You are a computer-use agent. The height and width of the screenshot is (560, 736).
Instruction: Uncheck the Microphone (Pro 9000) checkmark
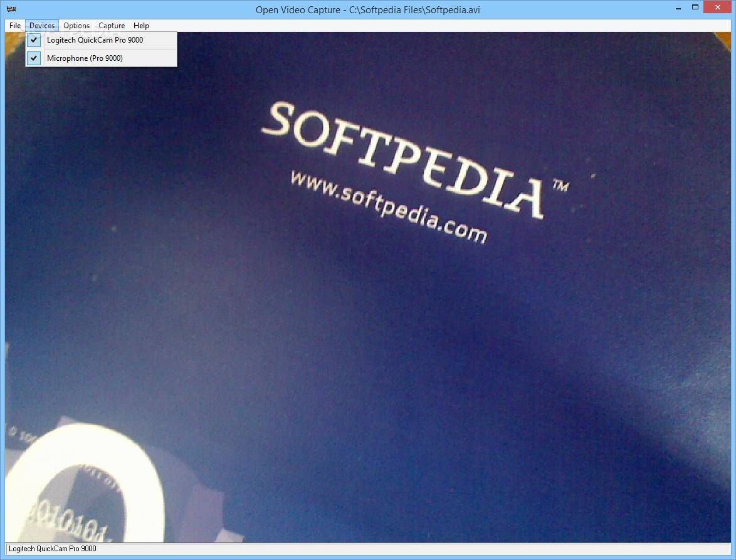point(34,58)
